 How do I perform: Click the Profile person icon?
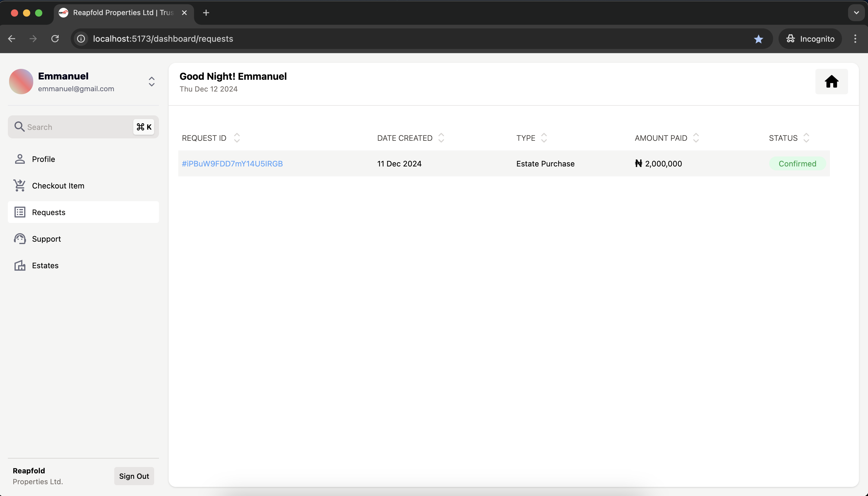coord(20,159)
